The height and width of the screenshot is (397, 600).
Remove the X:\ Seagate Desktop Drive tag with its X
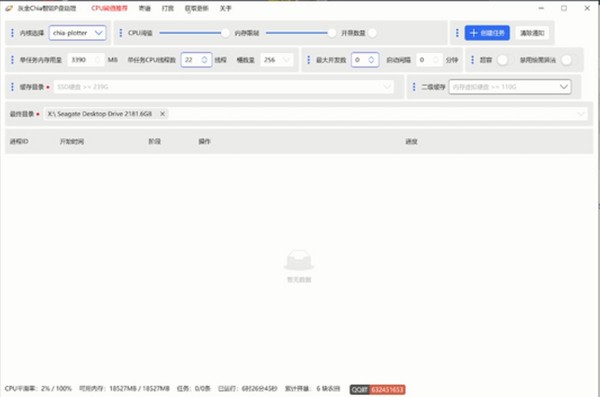(163, 114)
